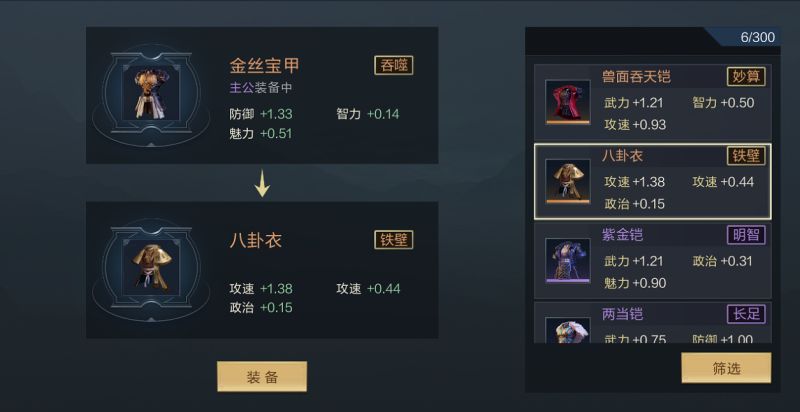Select the 两当铠 armor icon
The image size is (800, 412).
[567, 330]
